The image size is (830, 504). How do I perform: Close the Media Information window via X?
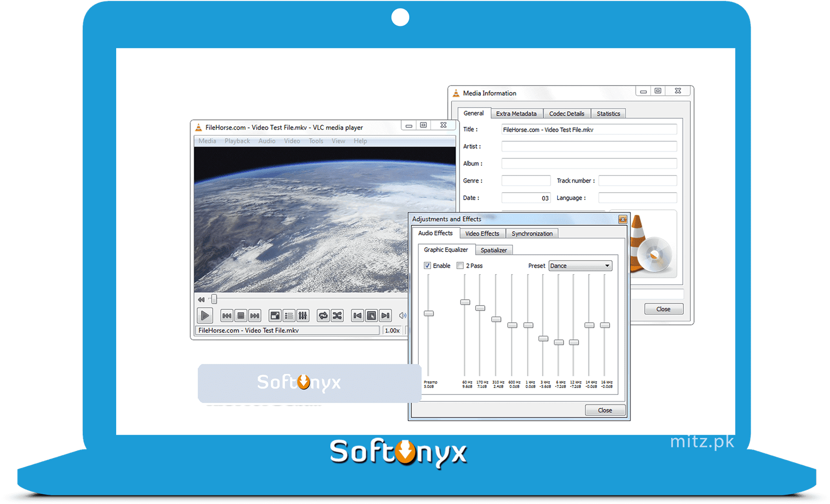coord(678,91)
